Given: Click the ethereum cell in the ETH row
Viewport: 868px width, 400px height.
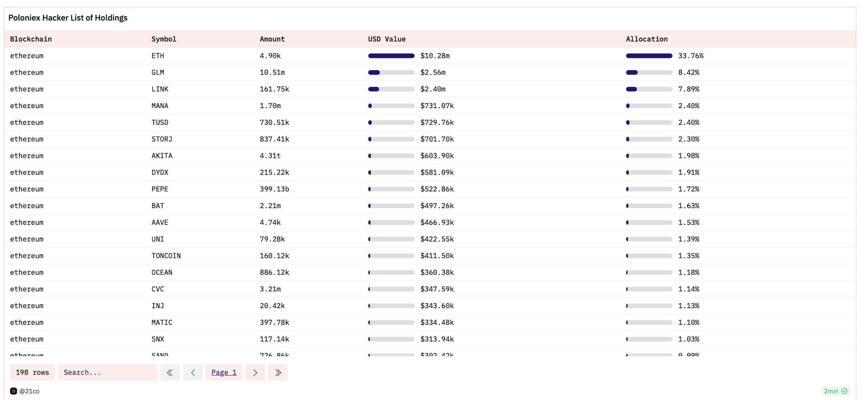Looking at the screenshot, I should 27,56.
